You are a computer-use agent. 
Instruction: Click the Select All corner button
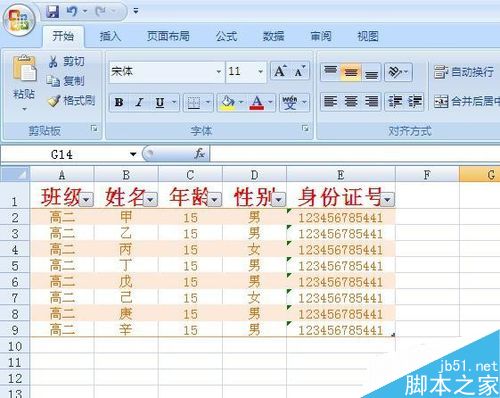[x=15, y=174]
